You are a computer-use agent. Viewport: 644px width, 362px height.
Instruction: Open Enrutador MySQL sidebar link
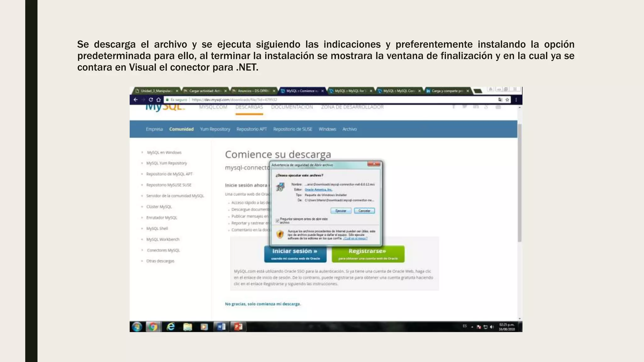click(162, 218)
